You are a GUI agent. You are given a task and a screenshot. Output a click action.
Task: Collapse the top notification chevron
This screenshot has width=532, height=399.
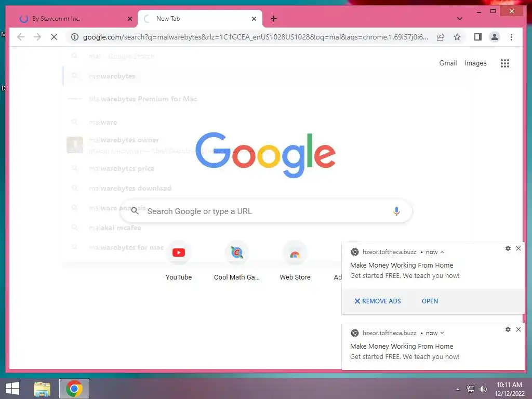[x=442, y=252]
